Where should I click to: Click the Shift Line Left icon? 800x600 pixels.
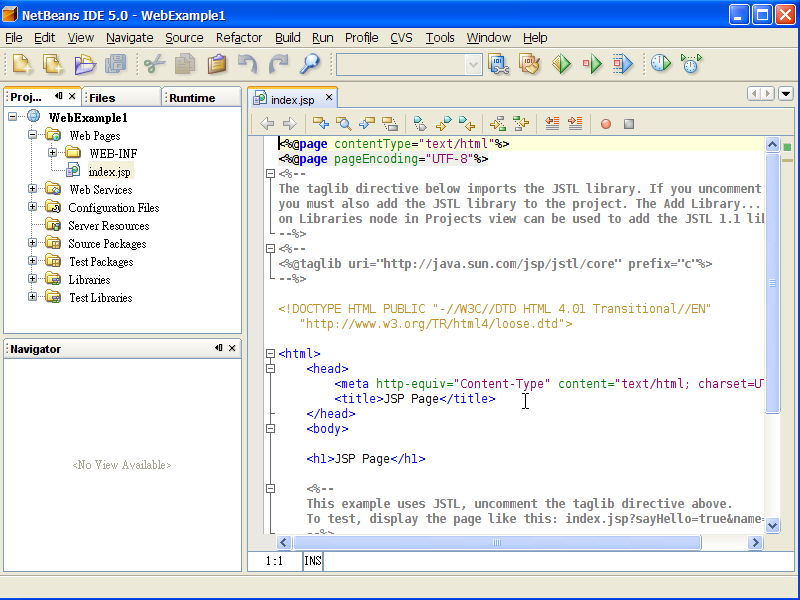tap(552, 123)
